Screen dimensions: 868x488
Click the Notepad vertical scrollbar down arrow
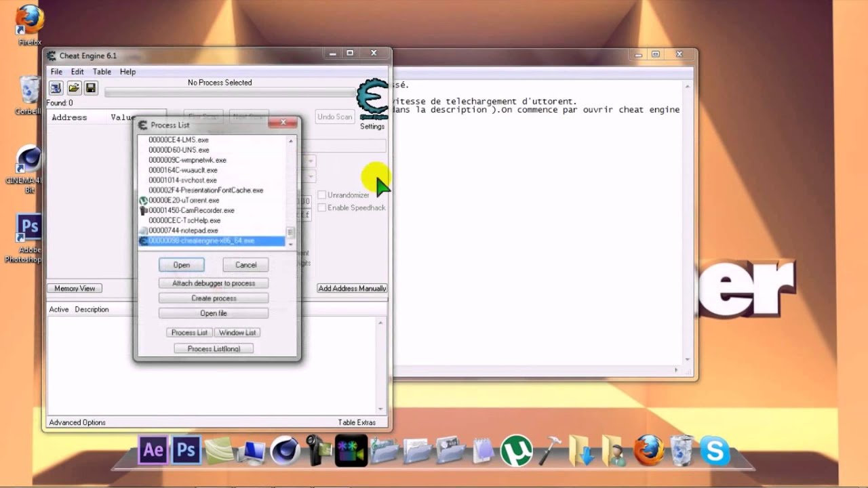click(x=688, y=360)
